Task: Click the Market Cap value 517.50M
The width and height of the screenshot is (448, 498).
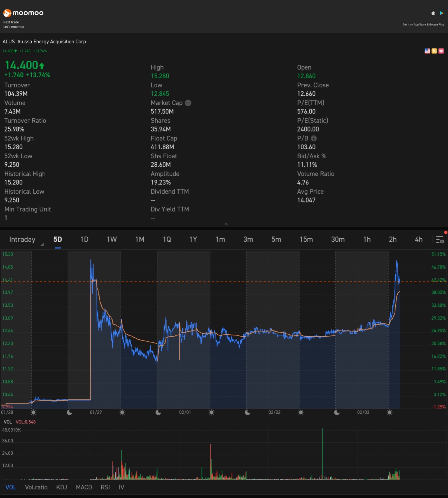Action: pyautogui.click(x=162, y=112)
